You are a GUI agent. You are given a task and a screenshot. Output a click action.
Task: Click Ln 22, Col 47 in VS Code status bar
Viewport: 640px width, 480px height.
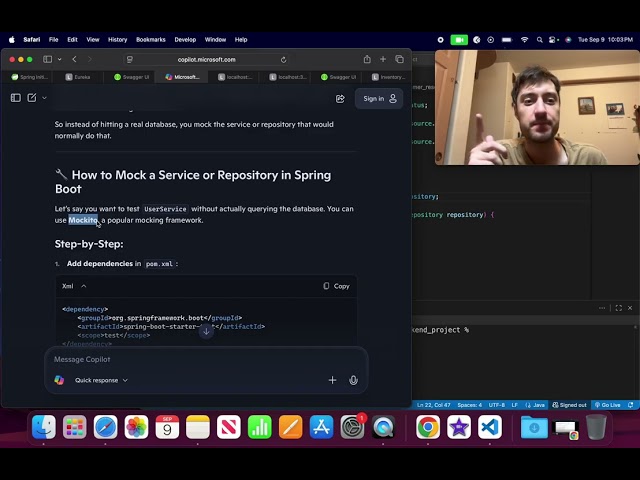(433, 405)
